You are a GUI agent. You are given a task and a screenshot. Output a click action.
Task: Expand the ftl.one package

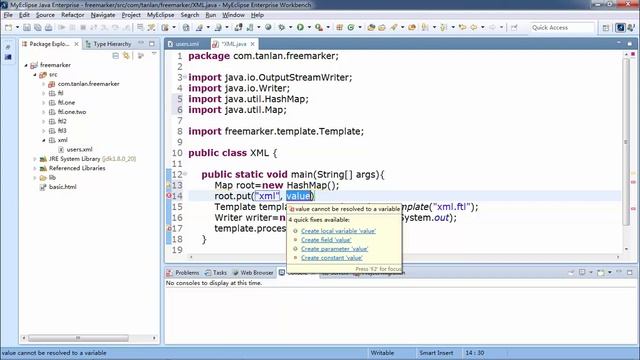[x=44, y=103]
